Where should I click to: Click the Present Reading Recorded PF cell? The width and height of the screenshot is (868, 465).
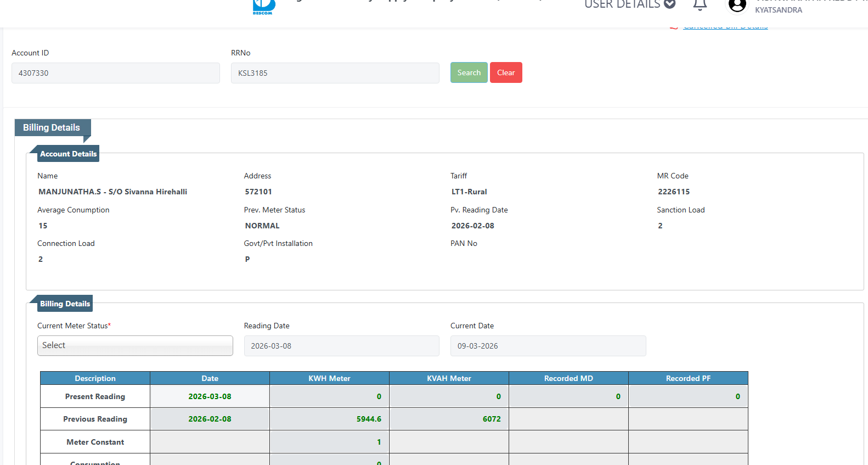[x=688, y=396]
